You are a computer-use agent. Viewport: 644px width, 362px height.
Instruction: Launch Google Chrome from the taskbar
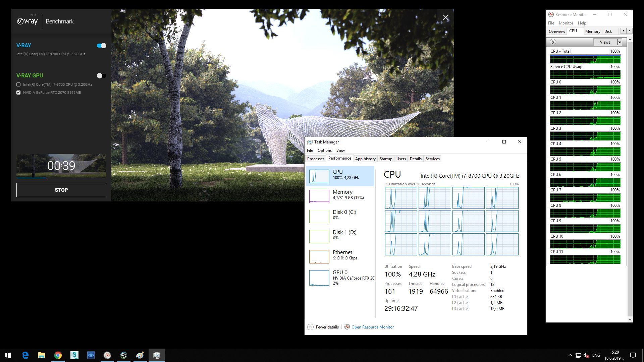58,355
